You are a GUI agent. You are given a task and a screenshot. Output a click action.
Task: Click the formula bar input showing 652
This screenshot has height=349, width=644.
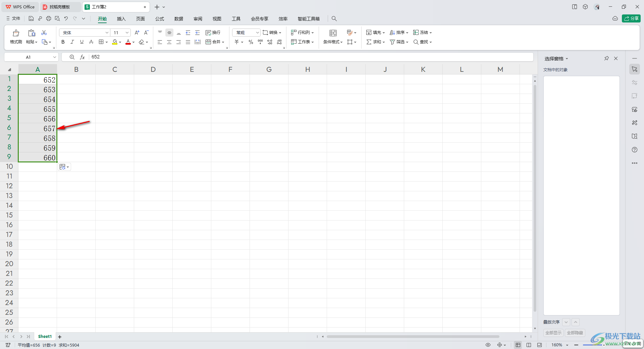(x=310, y=57)
